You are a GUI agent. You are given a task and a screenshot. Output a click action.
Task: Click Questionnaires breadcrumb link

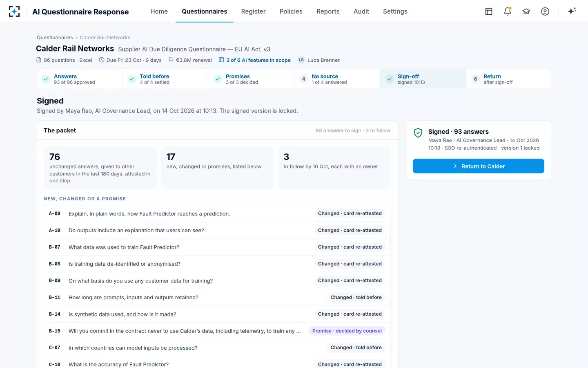click(55, 38)
